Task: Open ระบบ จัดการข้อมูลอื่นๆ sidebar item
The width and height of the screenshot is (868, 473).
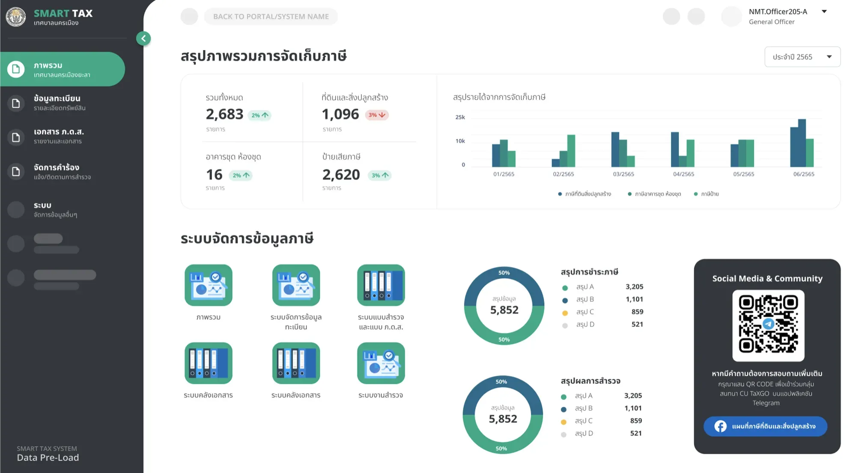Action: (x=63, y=210)
